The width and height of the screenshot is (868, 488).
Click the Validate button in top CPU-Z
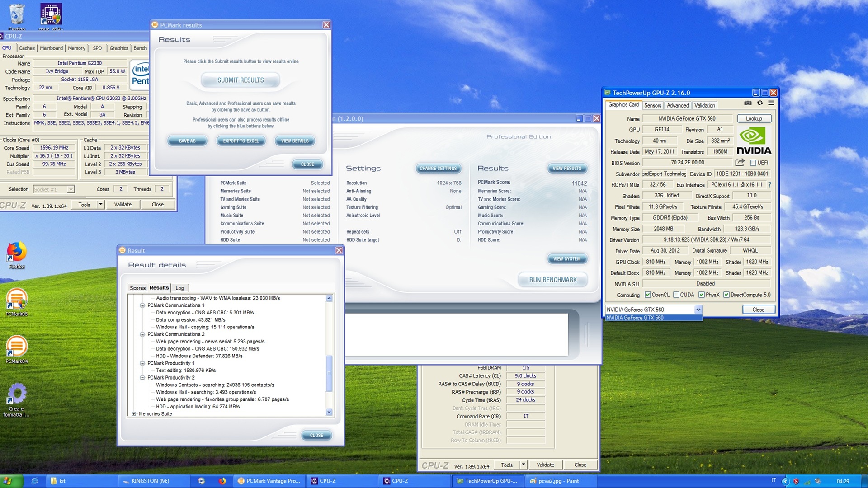click(x=123, y=205)
